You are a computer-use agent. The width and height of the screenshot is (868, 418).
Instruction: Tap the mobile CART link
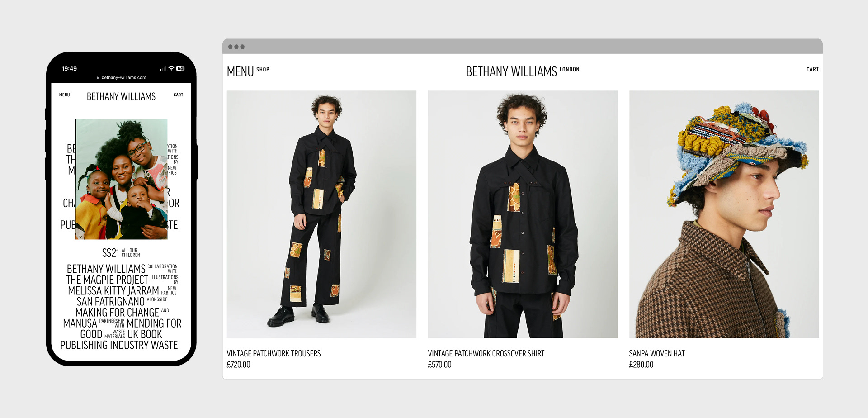tap(179, 95)
